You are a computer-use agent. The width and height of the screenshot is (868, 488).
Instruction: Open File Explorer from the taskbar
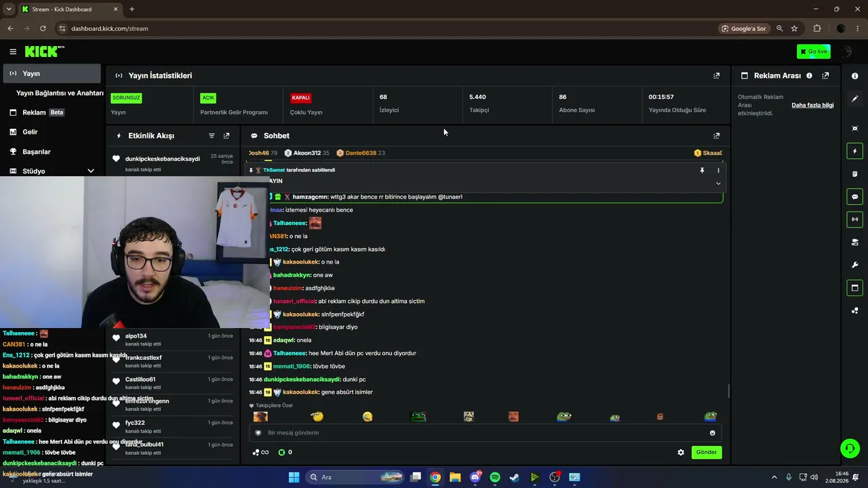[455, 477]
